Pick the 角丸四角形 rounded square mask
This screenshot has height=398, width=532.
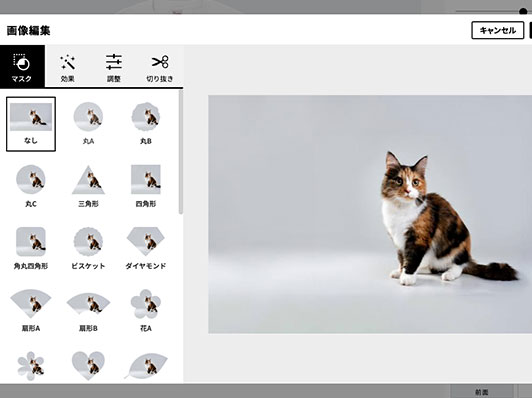click(x=31, y=248)
